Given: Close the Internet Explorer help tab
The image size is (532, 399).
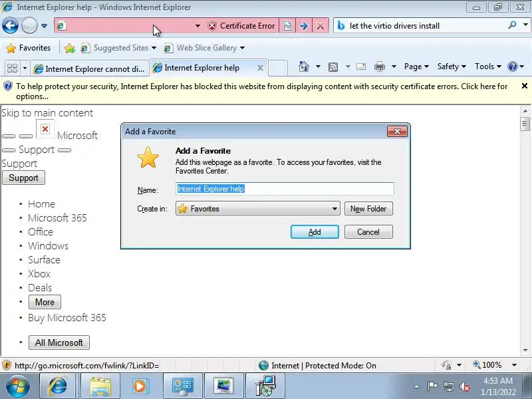Looking at the screenshot, I should pyautogui.click(x=260, y=68).
